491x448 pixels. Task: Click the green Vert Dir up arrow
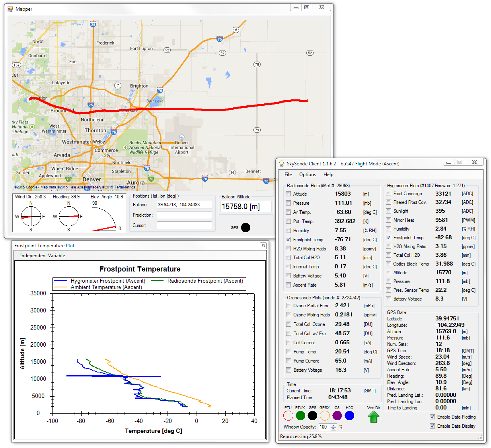(x=373, y=417)
